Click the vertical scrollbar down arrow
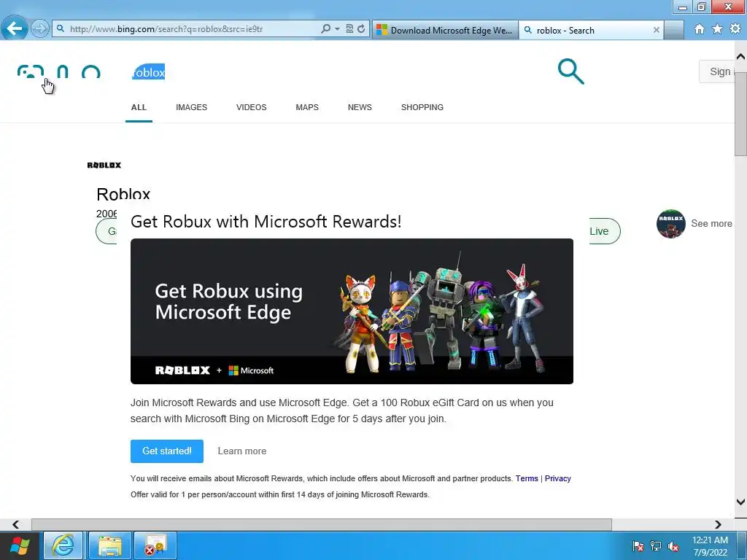This screenshot has height=560, width=747. click(741, 502)
